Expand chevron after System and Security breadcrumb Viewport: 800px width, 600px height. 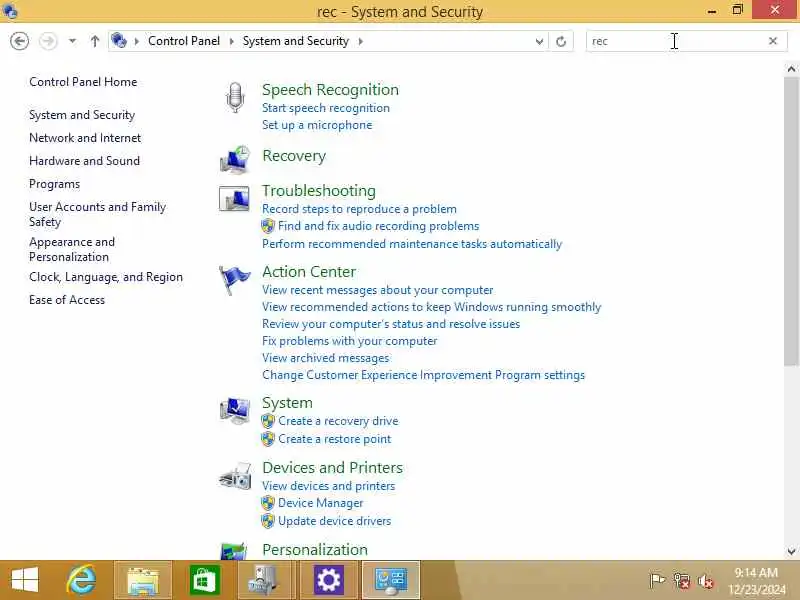pyautogui.click(x=361, y=41)
